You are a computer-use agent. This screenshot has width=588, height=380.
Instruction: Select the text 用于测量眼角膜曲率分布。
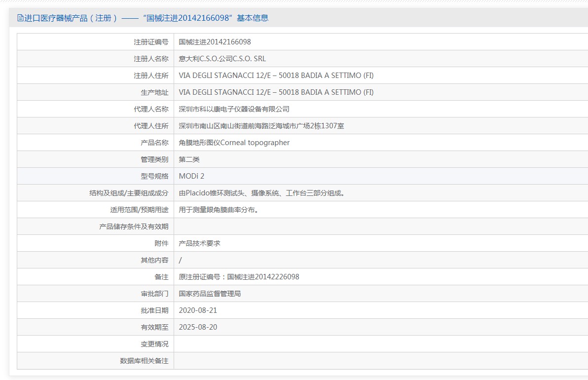pyautogui.click(x=219, y=210)
